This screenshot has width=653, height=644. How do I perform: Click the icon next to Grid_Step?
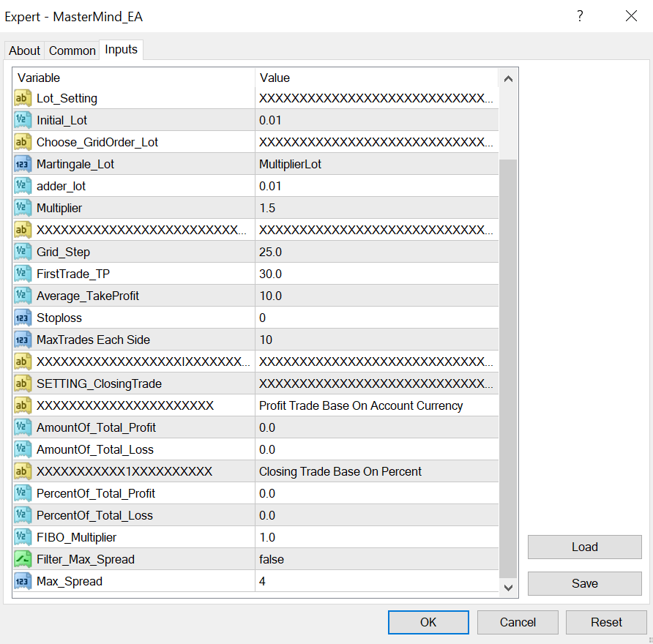pos(22,252)
